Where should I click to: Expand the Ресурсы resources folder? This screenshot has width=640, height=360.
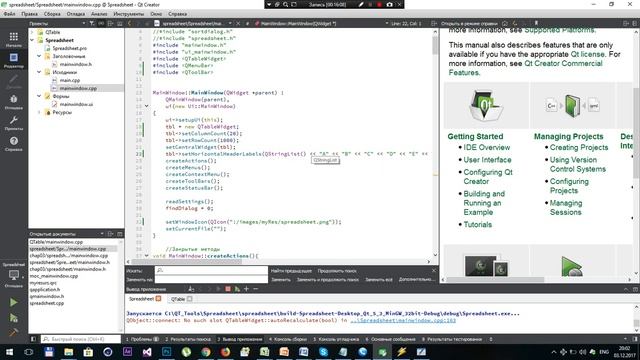[x=39, y=112]
